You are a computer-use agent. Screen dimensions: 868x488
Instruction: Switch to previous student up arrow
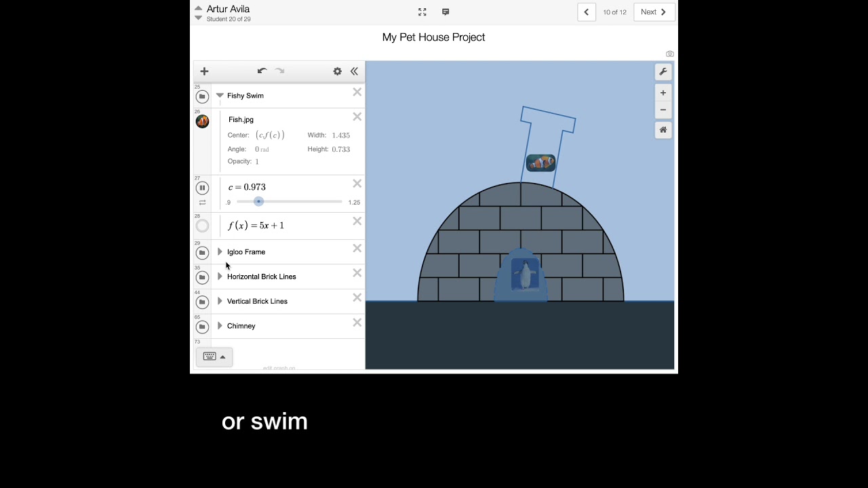(x=198, y=8)
